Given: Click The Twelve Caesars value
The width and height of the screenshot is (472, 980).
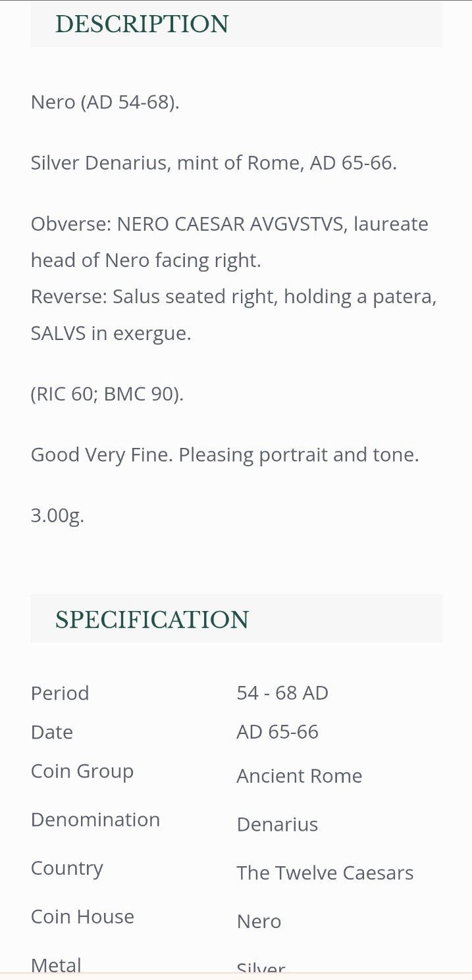Looking at the screenshot, I should [x=325, y=873].
